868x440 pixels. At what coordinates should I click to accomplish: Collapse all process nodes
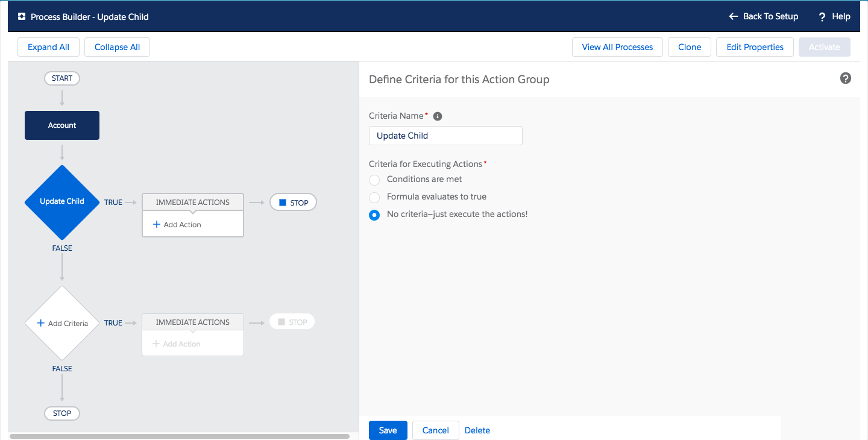click(117, 47)
